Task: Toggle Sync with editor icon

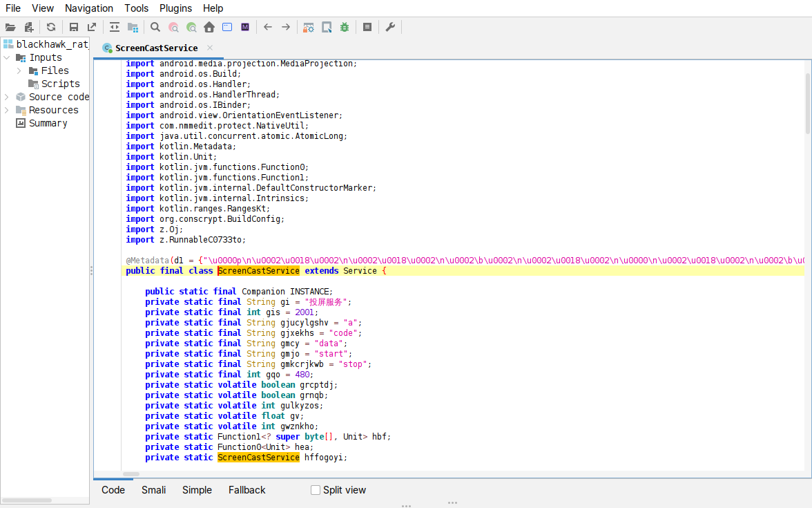Action: click(115, 28)
